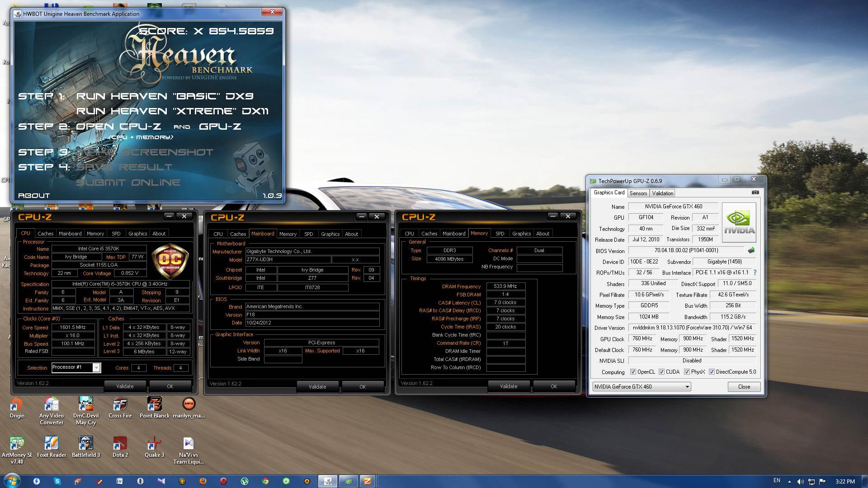Open the Sensors tab in GPU-Z

(638, 193)
